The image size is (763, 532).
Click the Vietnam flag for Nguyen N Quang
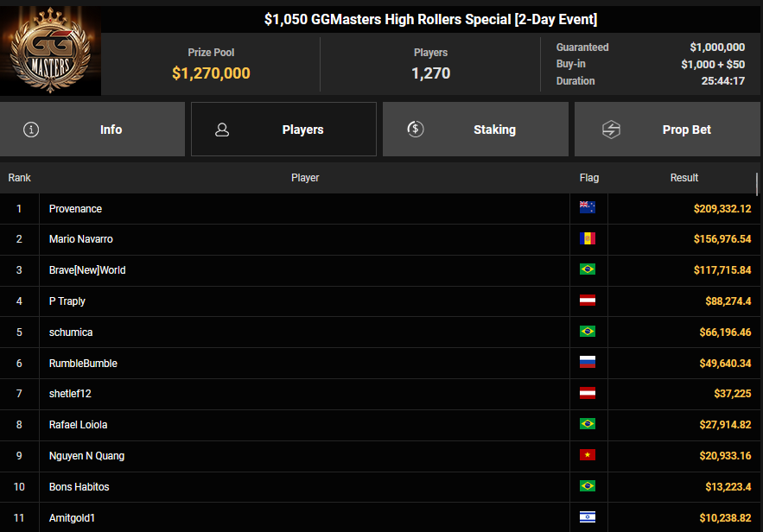point(588,456)
